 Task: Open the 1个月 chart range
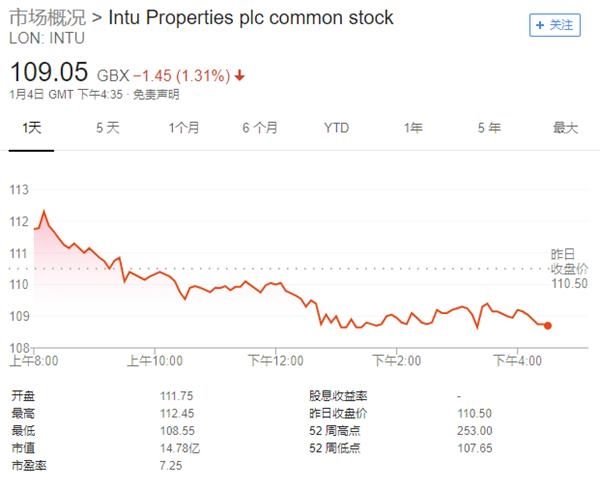[x=184, y=127]
